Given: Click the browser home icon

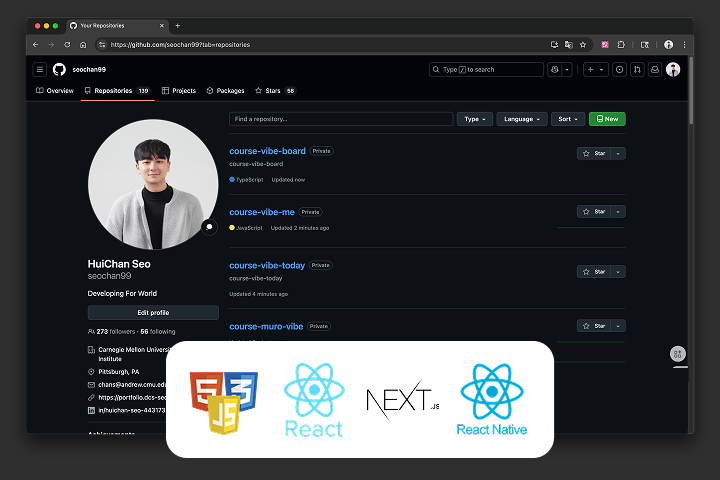Looking at the screenshot, I should (x=83, y=45).
